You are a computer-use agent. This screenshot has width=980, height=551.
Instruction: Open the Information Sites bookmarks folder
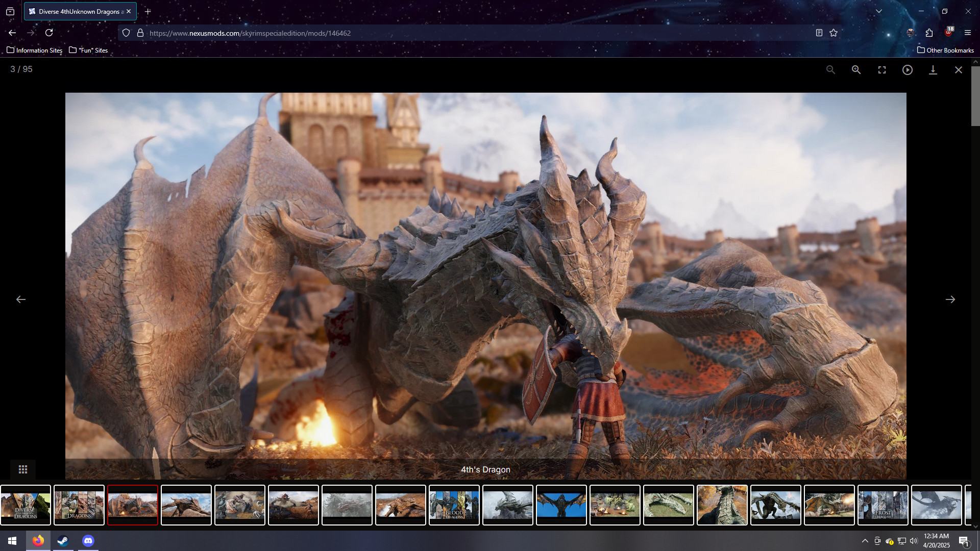tap(35, 50)
